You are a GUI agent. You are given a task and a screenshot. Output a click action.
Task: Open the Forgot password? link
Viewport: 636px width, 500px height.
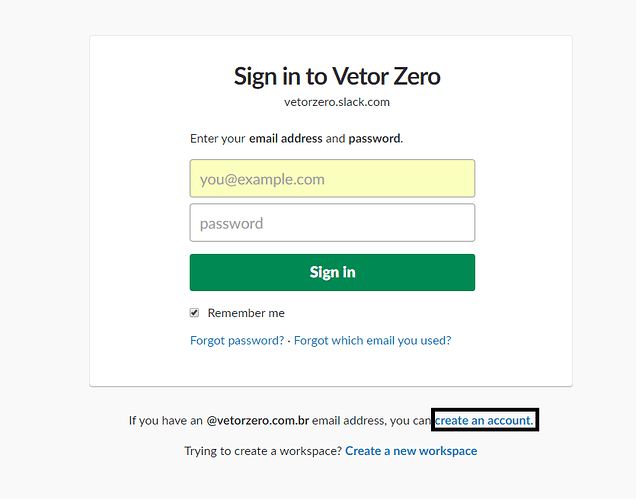[237, 340]
